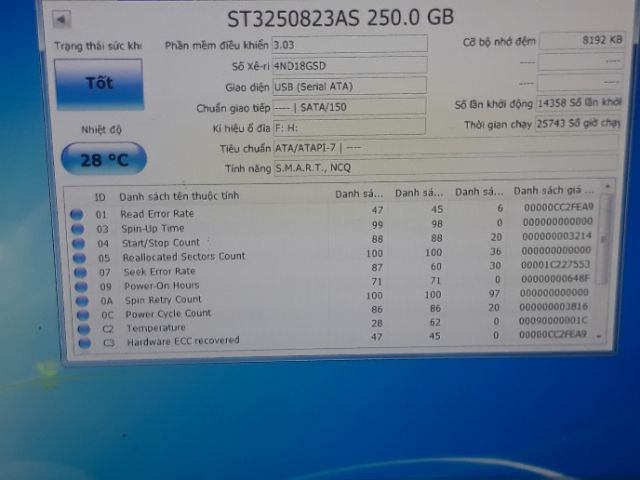
Task: Click the Danh sách giá raw values header
Action: [x=553, y=191]
